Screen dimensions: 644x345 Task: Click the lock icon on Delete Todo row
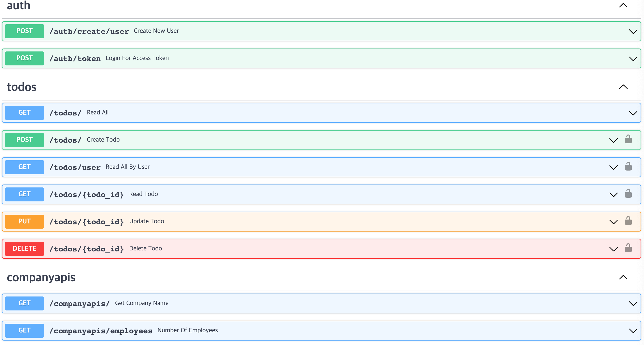pos(628,248)
